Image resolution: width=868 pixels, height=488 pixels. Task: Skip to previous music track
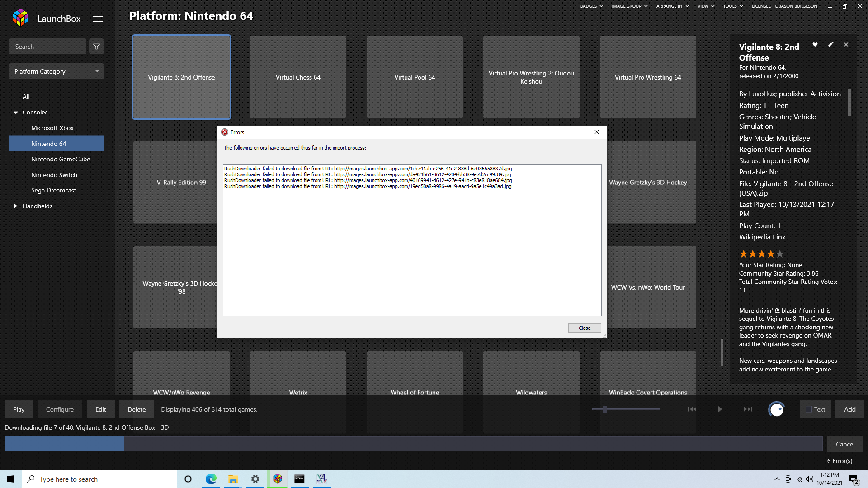692,409
